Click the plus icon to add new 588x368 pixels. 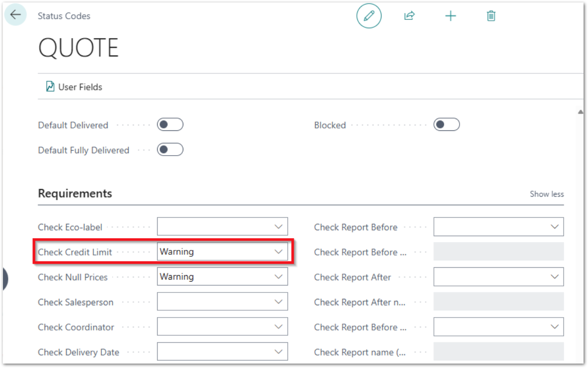pyautogui.click(x=450, y=16)
